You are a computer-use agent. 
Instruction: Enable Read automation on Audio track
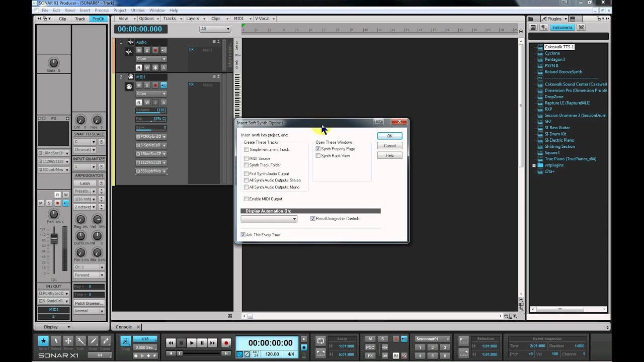[x=139, y=67]
